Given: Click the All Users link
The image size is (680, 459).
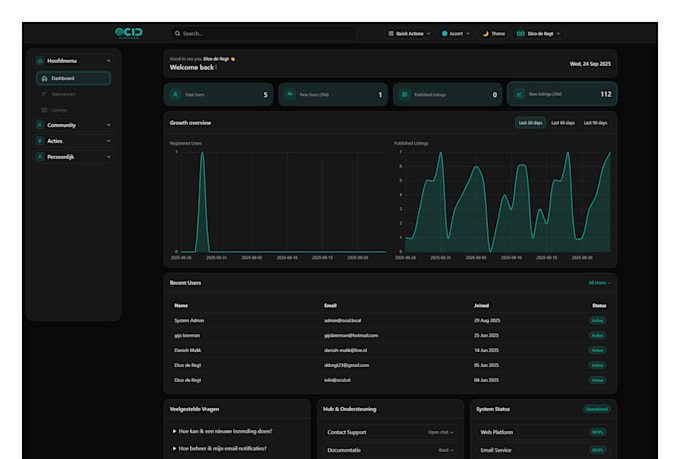Looking at the screenshot, I should click(x=599, y=283).
